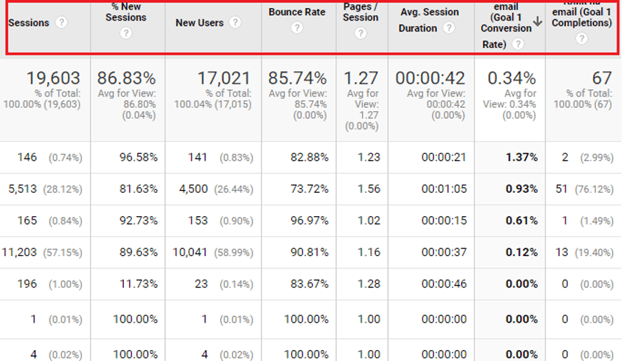This screenshot has width=622, height=361.
Task: Sort by New Users column header
Action: (x=200, y=23)
